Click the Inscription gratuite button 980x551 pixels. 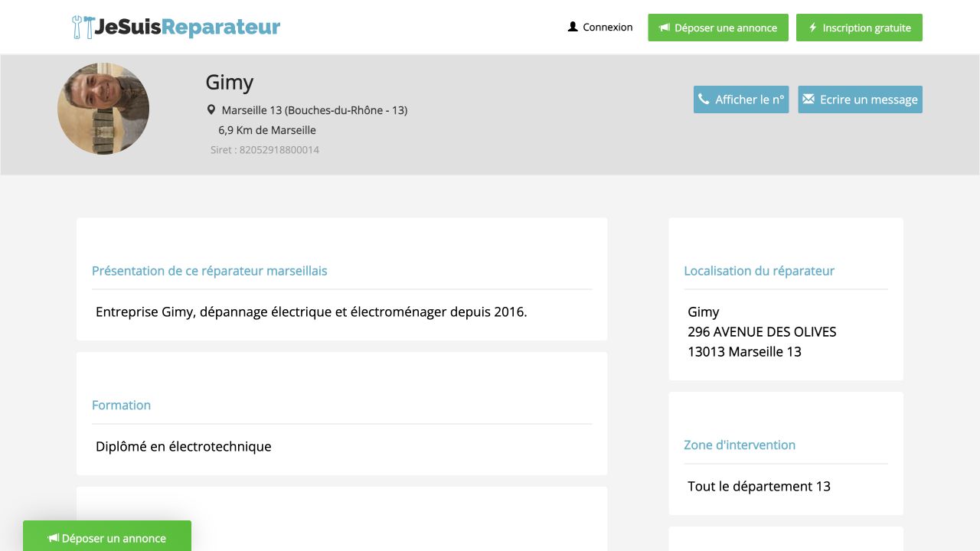859,28
